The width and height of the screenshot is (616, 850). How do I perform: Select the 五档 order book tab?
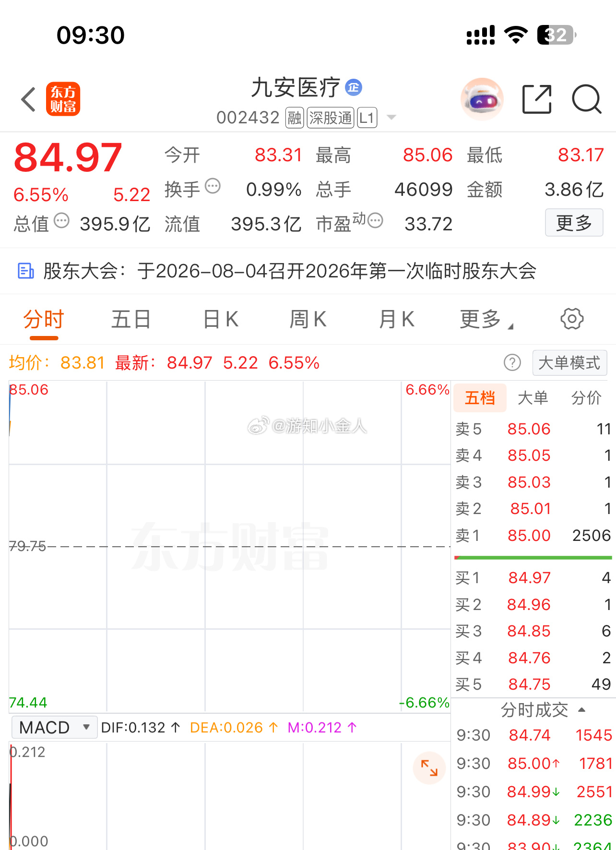click(480, 398)
